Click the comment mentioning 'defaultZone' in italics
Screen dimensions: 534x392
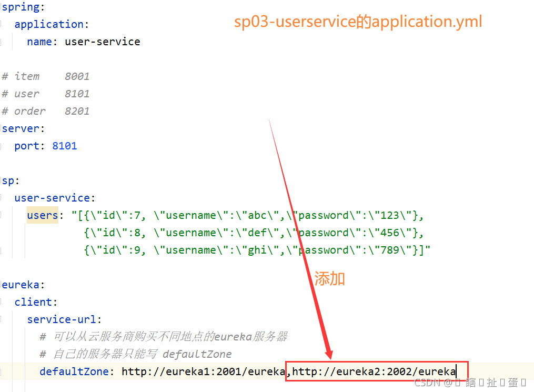[x=136, y=354]
